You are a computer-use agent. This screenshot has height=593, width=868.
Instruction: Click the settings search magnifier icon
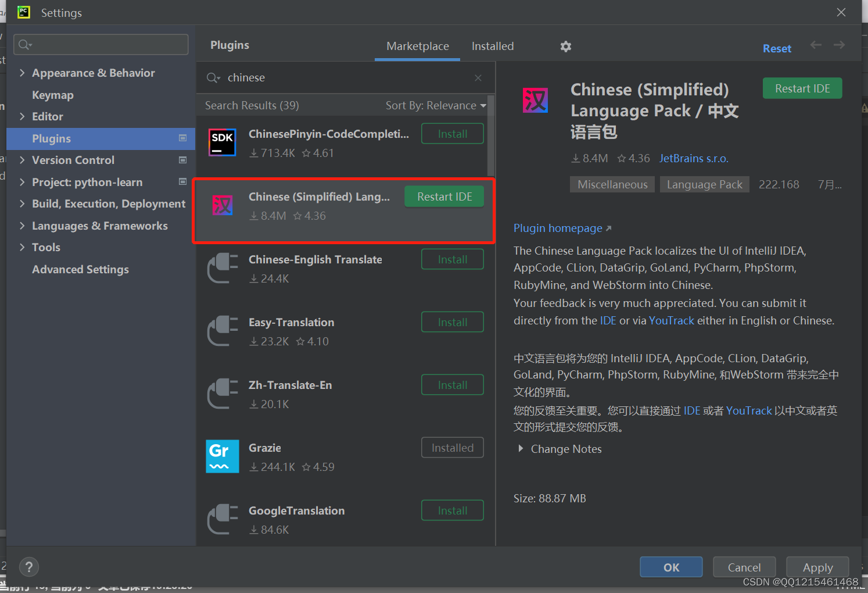(25, 44)
